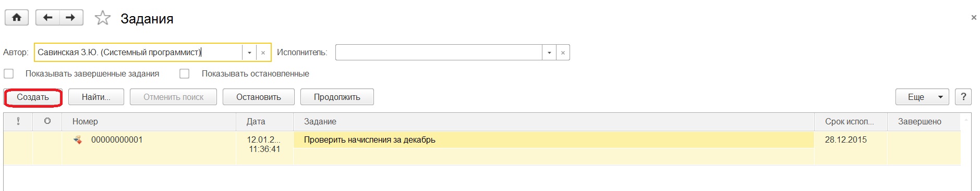Go to the home page icon
Screen dimensions: 980x191
[17, 18]
